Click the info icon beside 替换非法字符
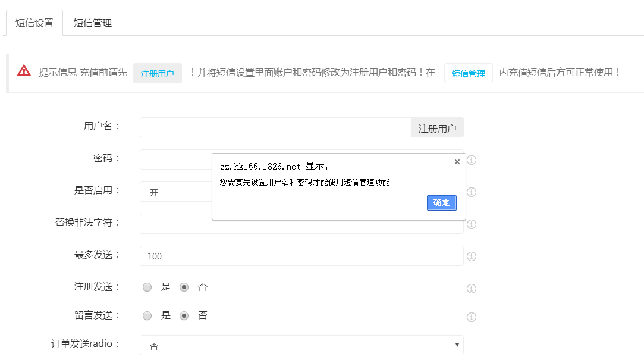Image resolution: width=644 pixels, height=360 pixels. tap(472, 224)
